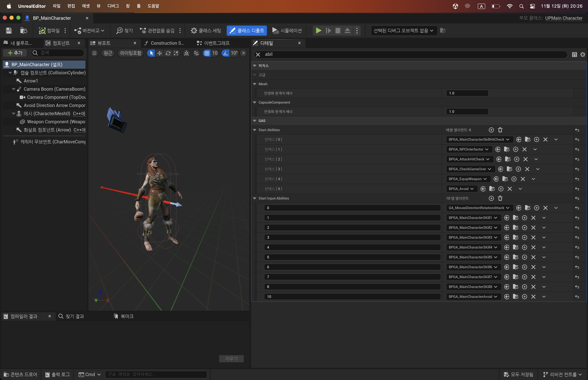
Task: Add element to Start Input Abilities map
Action: [491, 198]
